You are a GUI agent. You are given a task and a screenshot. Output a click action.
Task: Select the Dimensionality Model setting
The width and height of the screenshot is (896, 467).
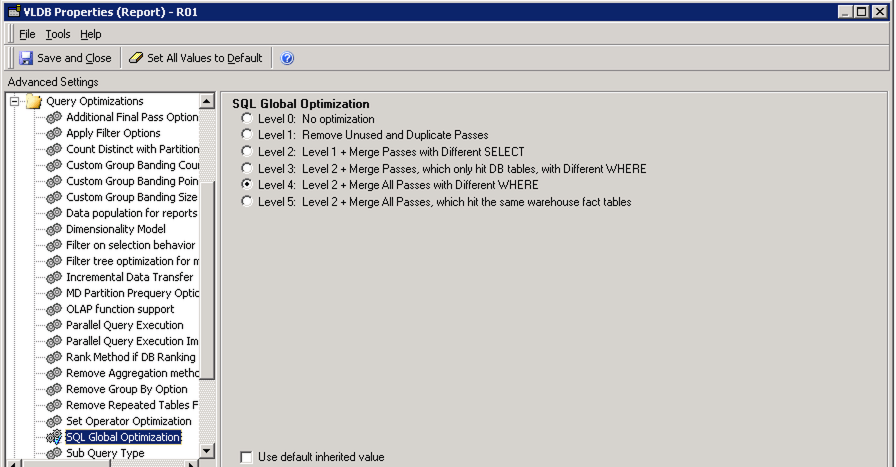coord(116,229)
